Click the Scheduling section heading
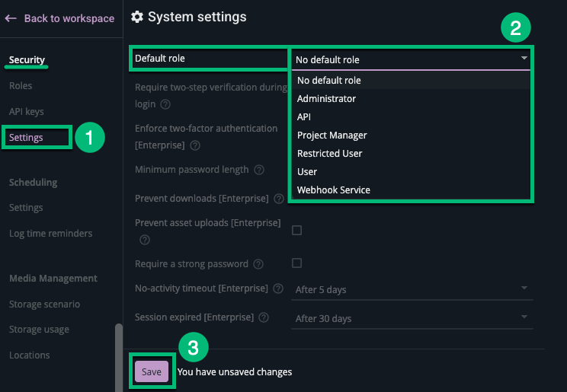The image size is (567, 392). (x=34, y=183)
